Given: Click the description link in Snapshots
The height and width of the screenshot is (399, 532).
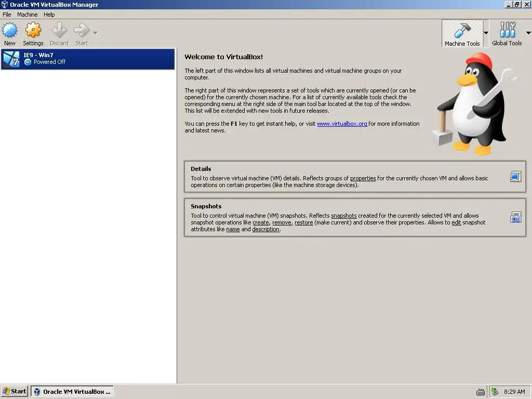Looking at the screenshot, I should (x=265, y=229).
